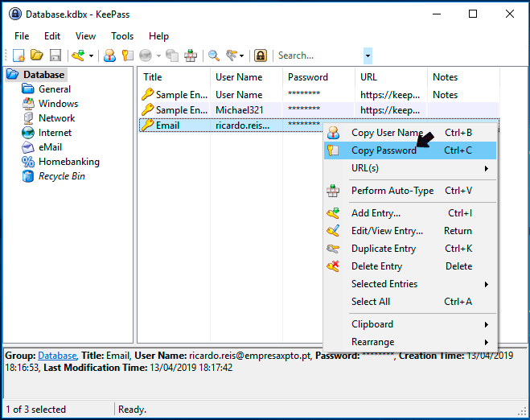Click the Windows group icon in tree

click(28, 104)
